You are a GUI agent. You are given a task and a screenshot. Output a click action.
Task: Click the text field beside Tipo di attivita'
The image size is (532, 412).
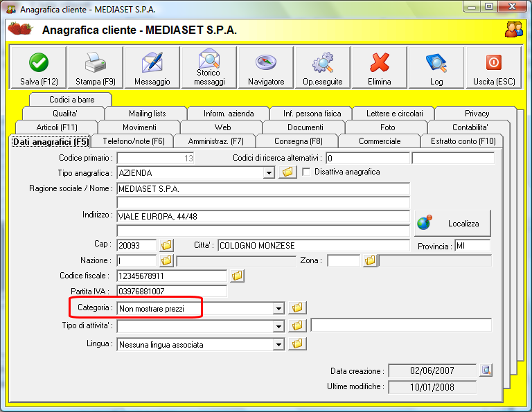point(401,325)
